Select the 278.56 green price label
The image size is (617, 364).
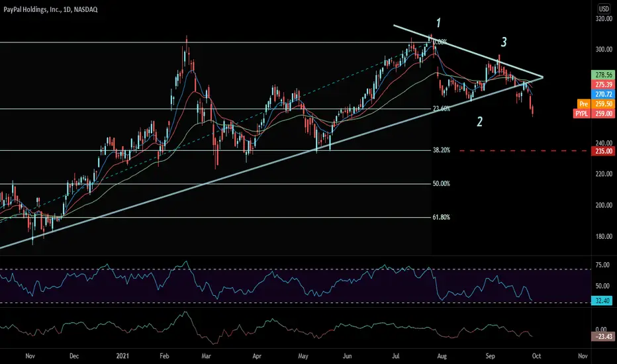tap(603, 75)
